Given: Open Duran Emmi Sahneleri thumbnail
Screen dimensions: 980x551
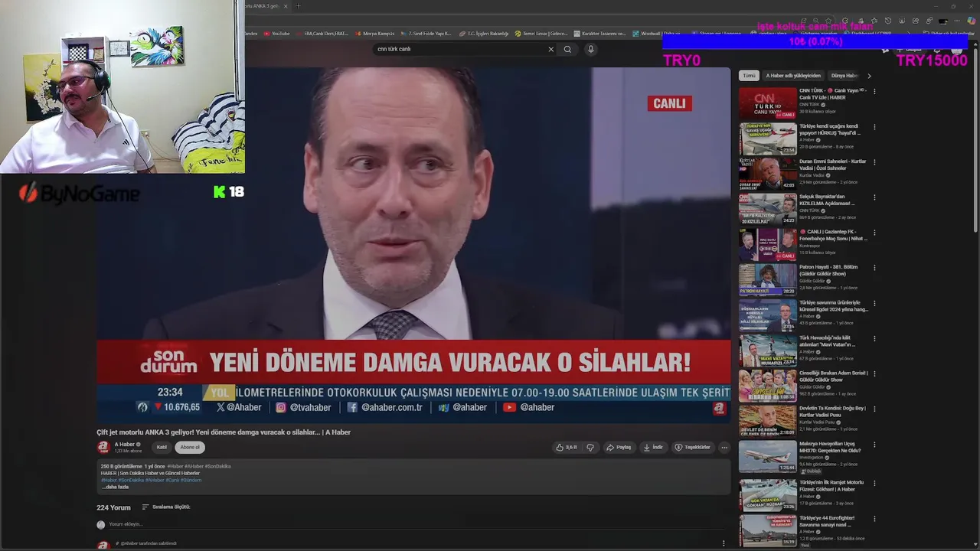Looking at the screenshot, I should 767,174.
